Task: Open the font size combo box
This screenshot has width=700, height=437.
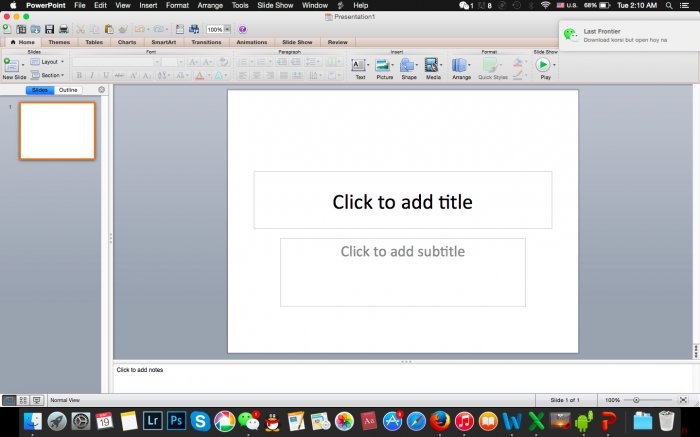Action: (172, 62)
